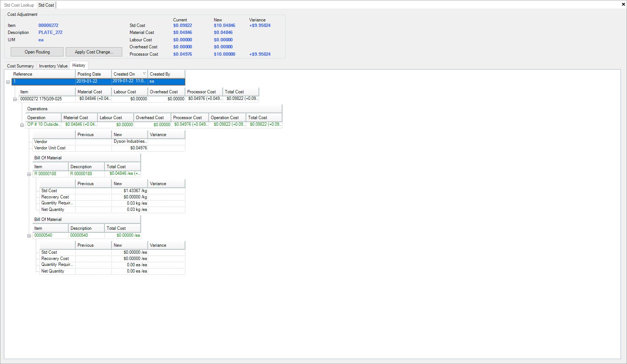
Task: Click the Apply Cost Change button
Action: pyautogui.click(x=94, y=52)
